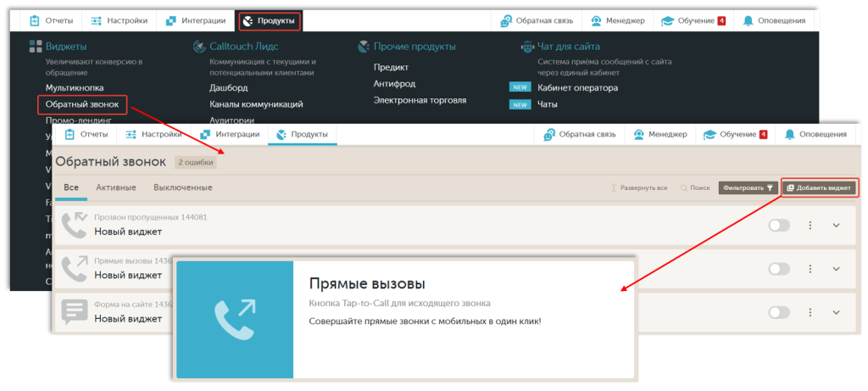868x391 pixels.
Task: Click Чат для сайта robot icon
Action: 527,47
